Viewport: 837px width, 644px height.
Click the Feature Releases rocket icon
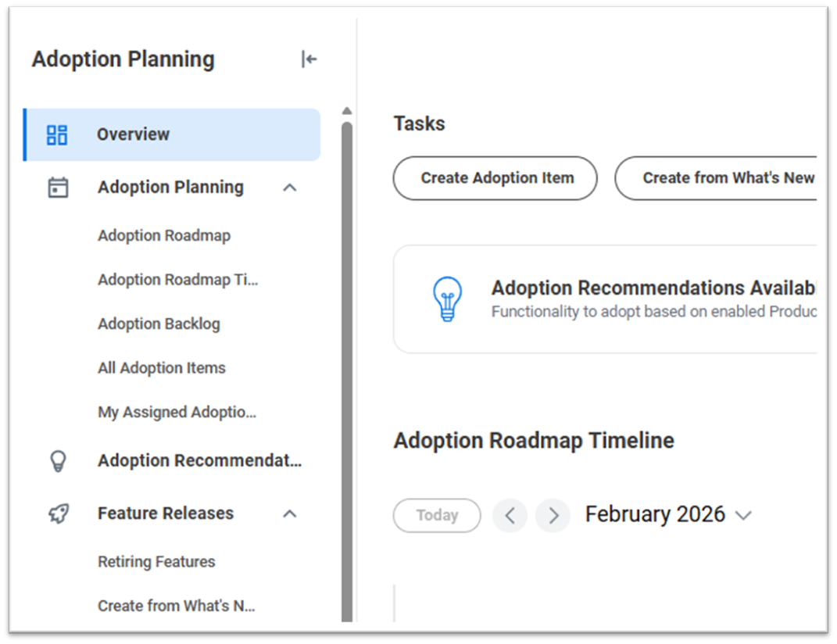pyautogui.click(x=58, y=513)
